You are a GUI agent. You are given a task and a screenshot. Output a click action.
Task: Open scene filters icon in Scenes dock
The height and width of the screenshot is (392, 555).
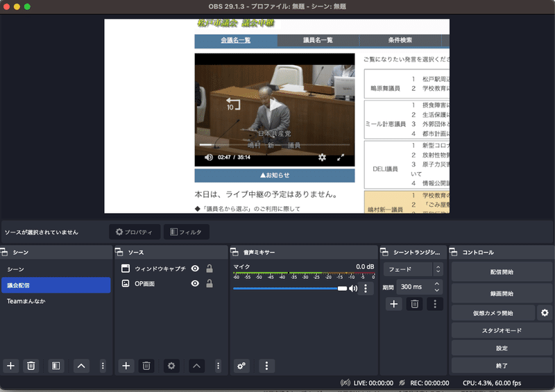click(56, 366)
